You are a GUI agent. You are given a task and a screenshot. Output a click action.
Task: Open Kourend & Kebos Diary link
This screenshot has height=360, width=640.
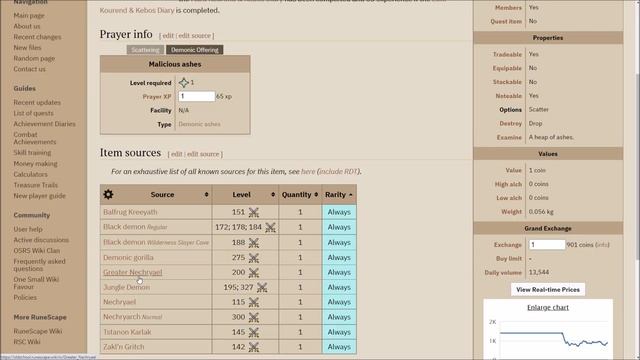137,11
